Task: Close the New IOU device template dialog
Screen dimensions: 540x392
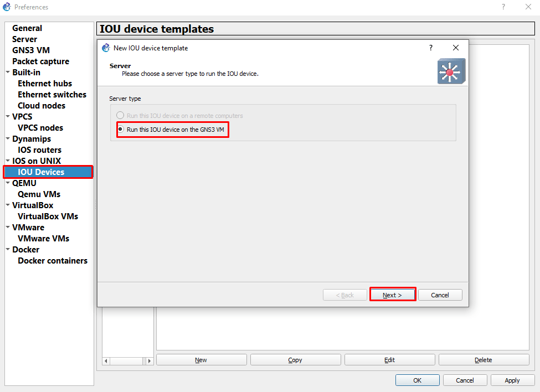Action: click(x=456, y=48)
